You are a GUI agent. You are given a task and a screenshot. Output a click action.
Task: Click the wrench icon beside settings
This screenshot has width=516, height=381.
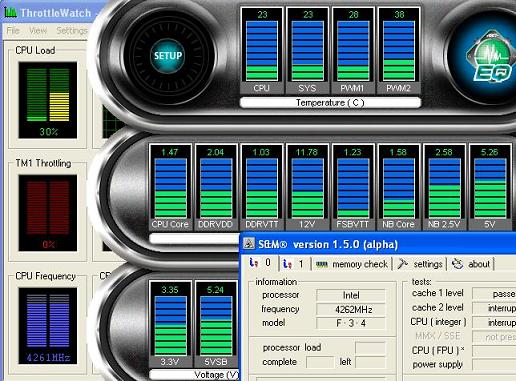coord(403,264)
